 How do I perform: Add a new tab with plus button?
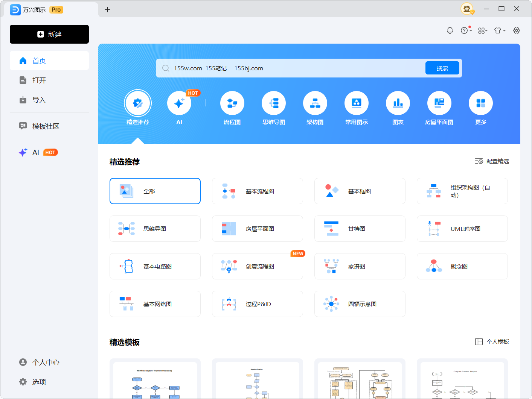107,9
